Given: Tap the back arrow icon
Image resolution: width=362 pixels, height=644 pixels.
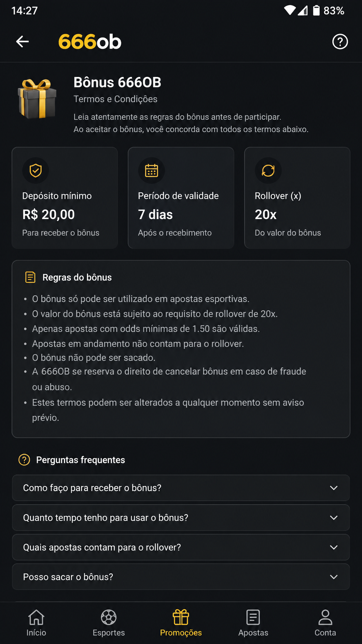Looking at the screenshot, I should 22,42.
